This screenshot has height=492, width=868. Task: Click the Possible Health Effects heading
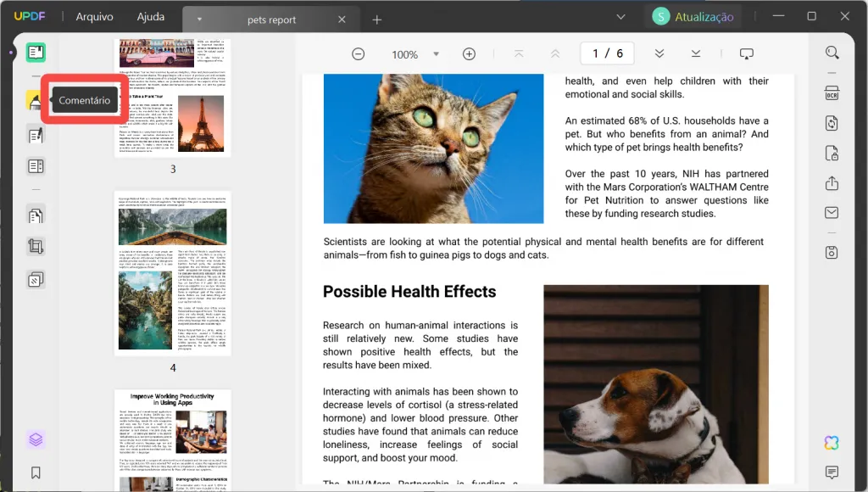tap(409, 292)
